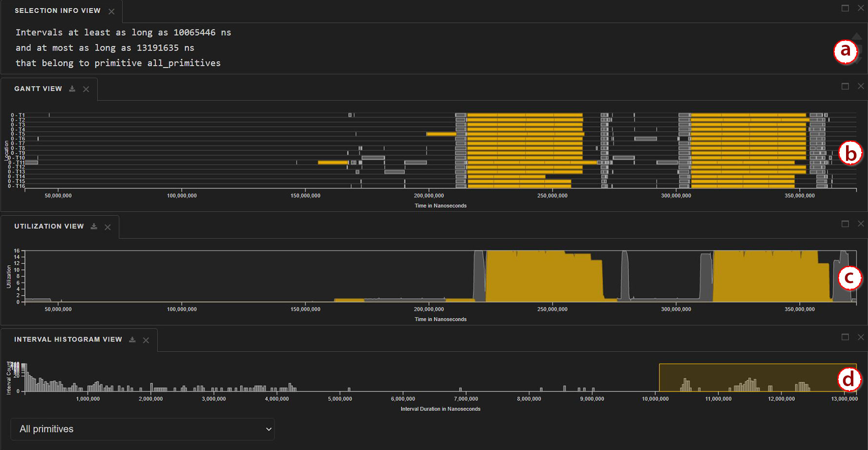
Task: Click the orange interval bar on row T5
Action: [x=441, y=134]
